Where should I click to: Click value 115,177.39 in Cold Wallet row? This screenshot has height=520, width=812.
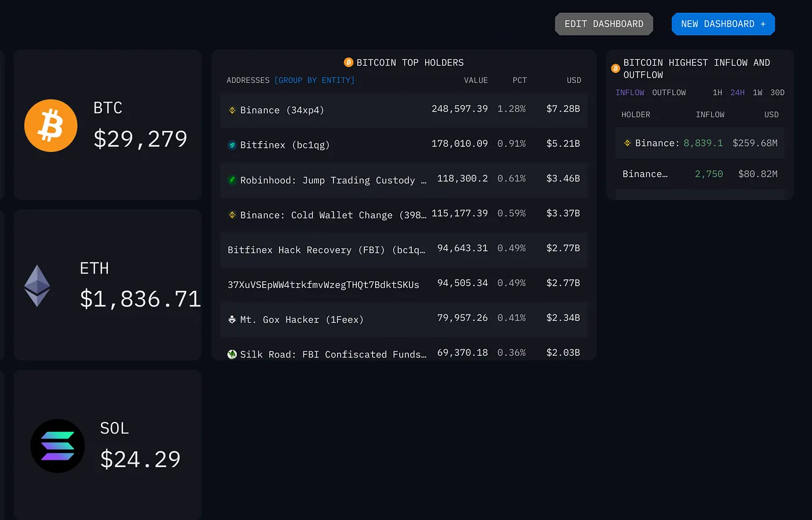click(x=459, y=213)
